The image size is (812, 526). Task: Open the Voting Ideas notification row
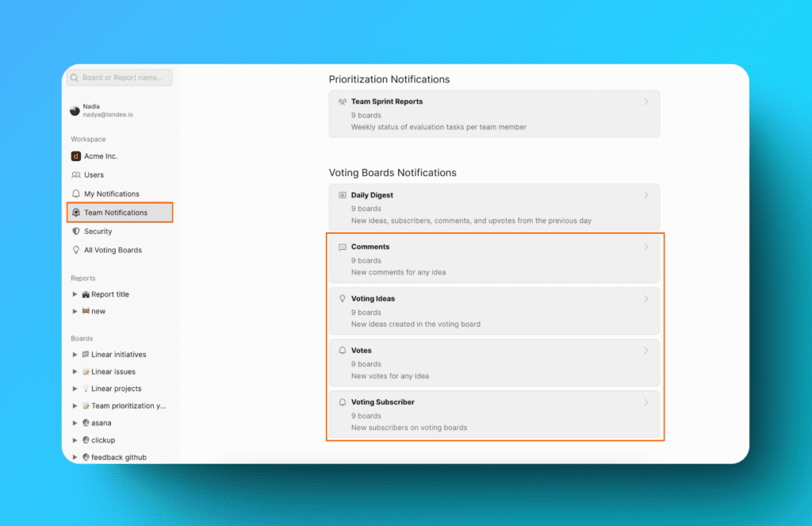(x=494, y=311)
